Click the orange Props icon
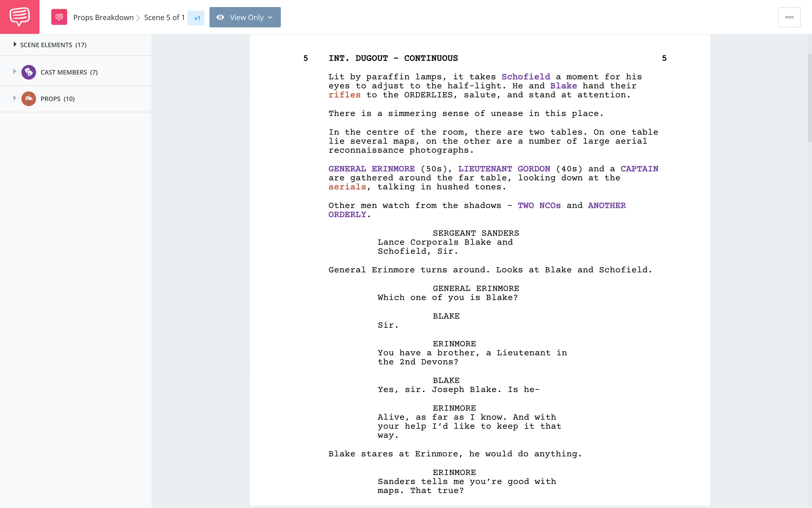Image resolution: width=812 pixels, height=508 pixels. 29,98
